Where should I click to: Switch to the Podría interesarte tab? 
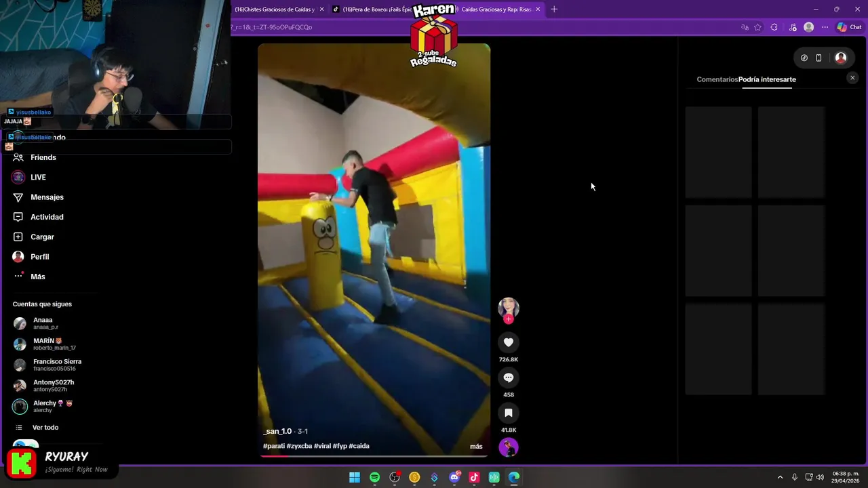tap(767, 79)
